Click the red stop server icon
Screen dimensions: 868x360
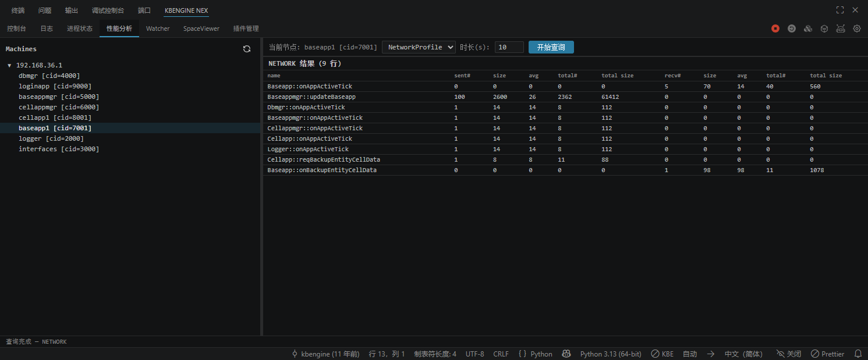coord(775,28)
